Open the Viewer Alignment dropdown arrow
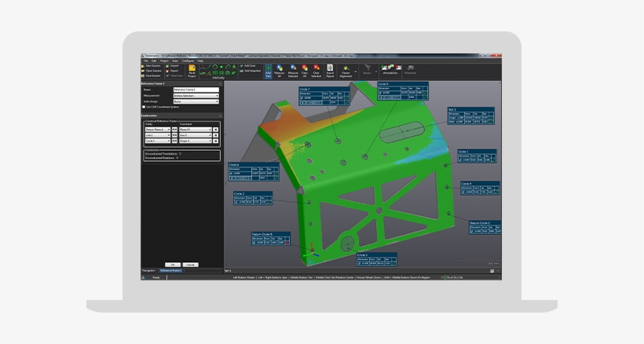Viewport: 644px width, 344px height. coord(356,71)
